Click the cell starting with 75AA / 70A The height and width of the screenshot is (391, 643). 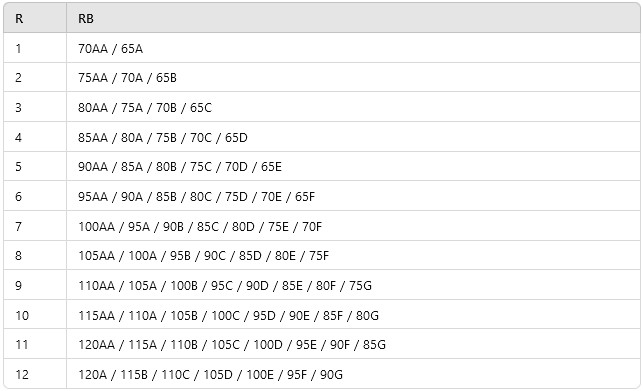coord(353,78)
